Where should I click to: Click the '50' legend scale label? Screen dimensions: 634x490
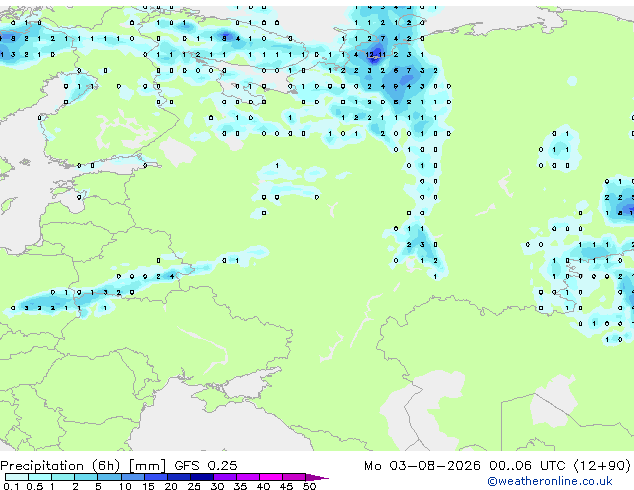coord(309,486)
